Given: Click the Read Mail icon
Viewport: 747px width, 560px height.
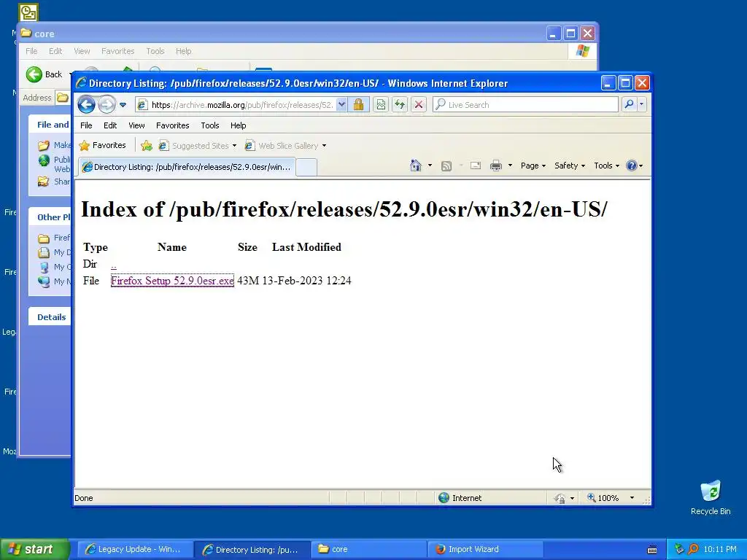Looking at the screenshot, I should click(476, 166).
